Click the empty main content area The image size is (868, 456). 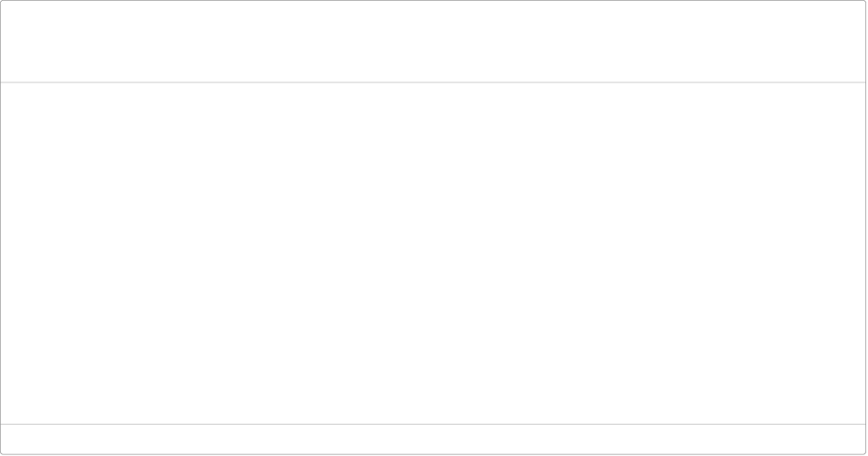coord(434,253)
